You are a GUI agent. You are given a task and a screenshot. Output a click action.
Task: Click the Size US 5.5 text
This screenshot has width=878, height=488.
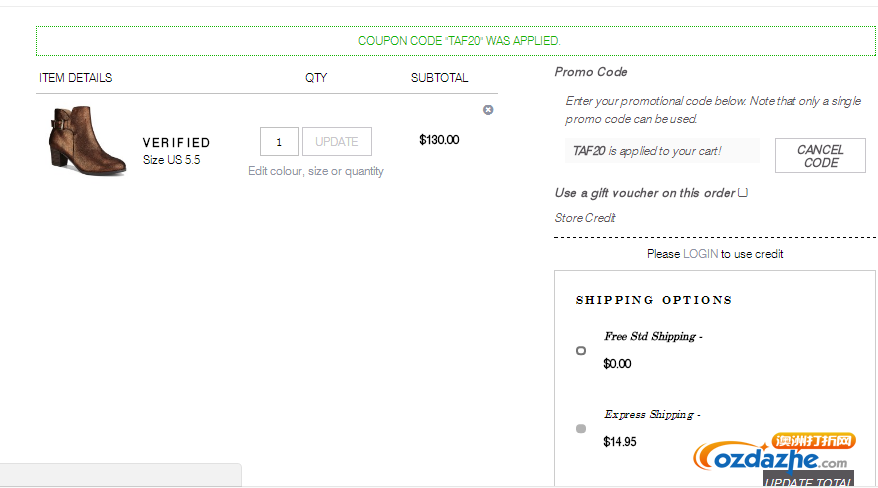[171, 160]
